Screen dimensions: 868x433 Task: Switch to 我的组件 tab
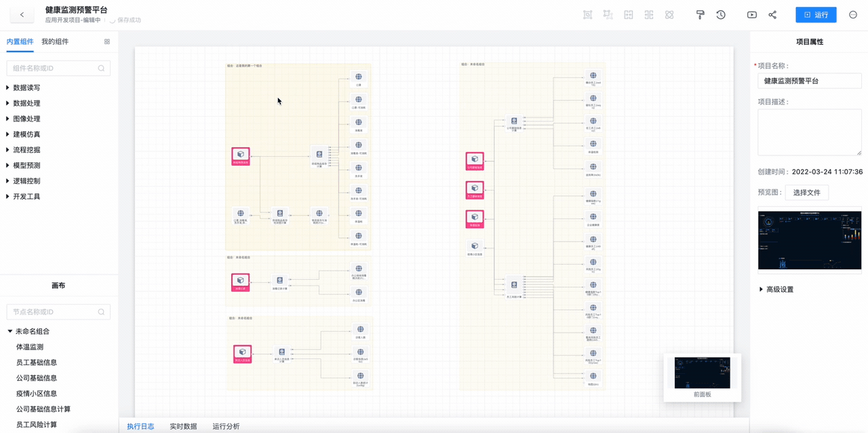click(x=55, y=41)
